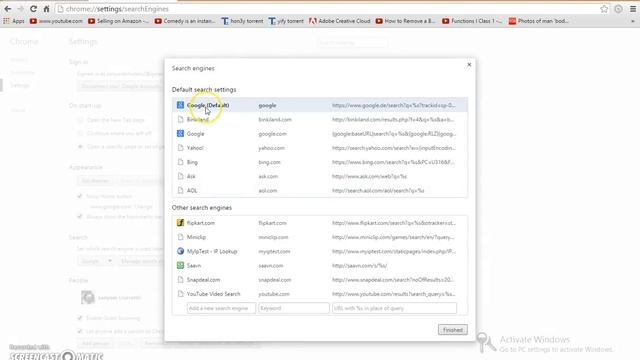
Task: Select Google (Default) search engine row
Action: coord(320,105)
